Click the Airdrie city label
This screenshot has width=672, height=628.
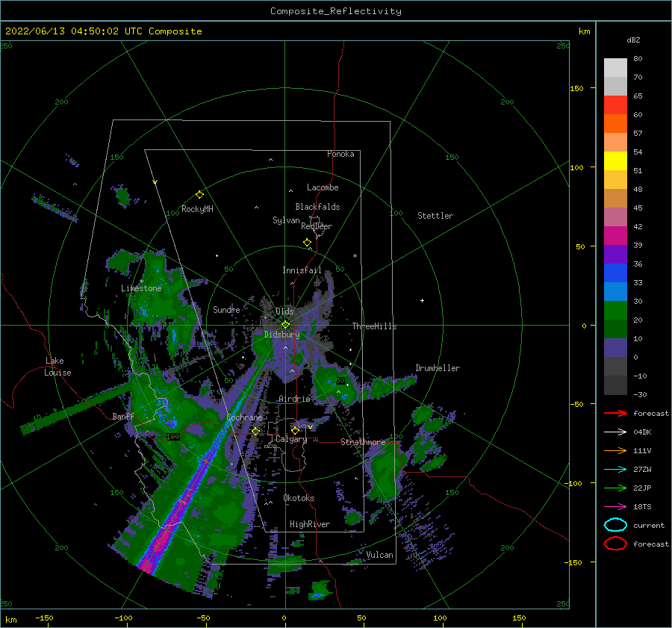click(x=294, y=399)
